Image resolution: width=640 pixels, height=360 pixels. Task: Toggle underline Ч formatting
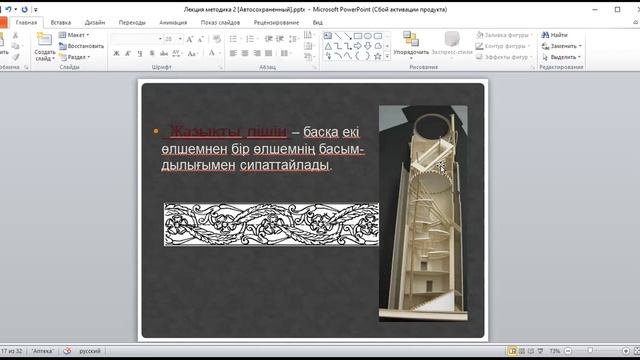(x=140, y=53)
